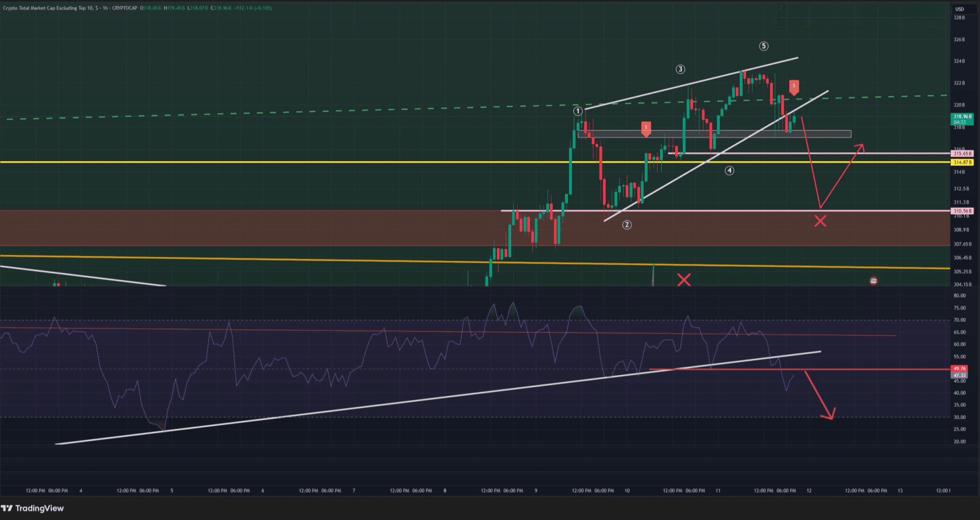
Task: Click the low value L318.07B
Action: (197, 8)
